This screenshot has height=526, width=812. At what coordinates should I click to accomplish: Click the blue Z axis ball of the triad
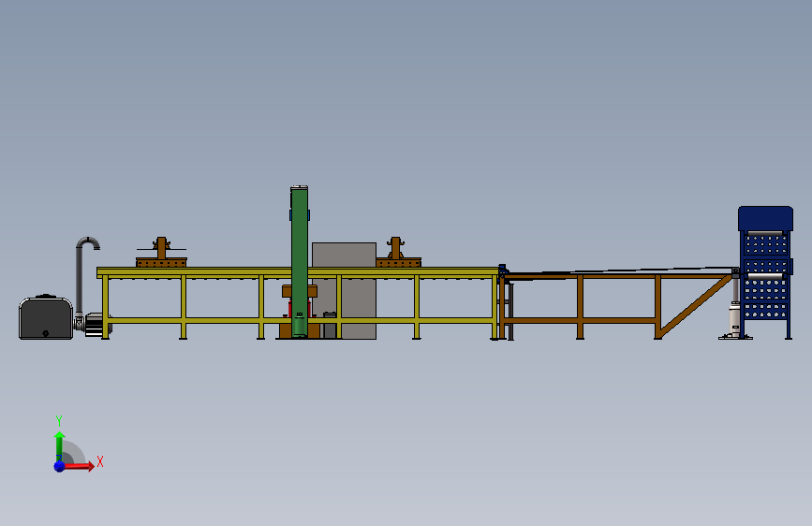pyautogui.click(x=60, y=466)
